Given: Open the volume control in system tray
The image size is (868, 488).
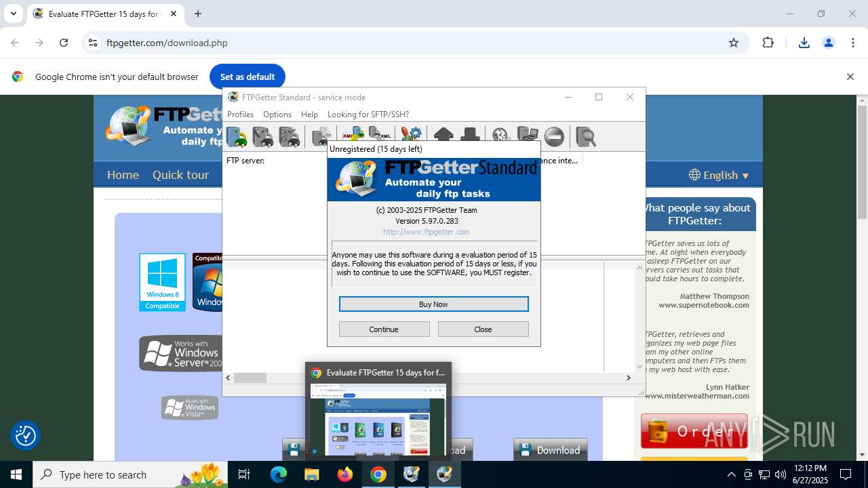Looking at the screenshot, I should point(781,474).
